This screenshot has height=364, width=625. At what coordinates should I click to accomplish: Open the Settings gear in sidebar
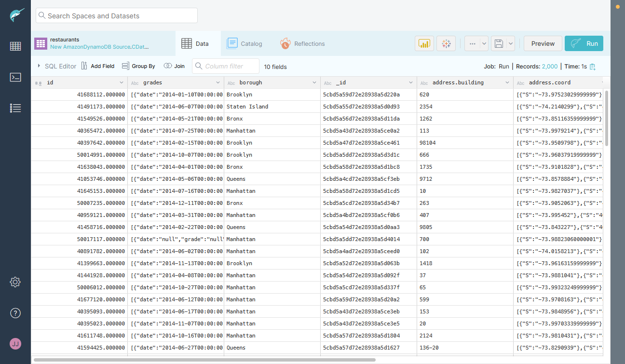[15, 282]
